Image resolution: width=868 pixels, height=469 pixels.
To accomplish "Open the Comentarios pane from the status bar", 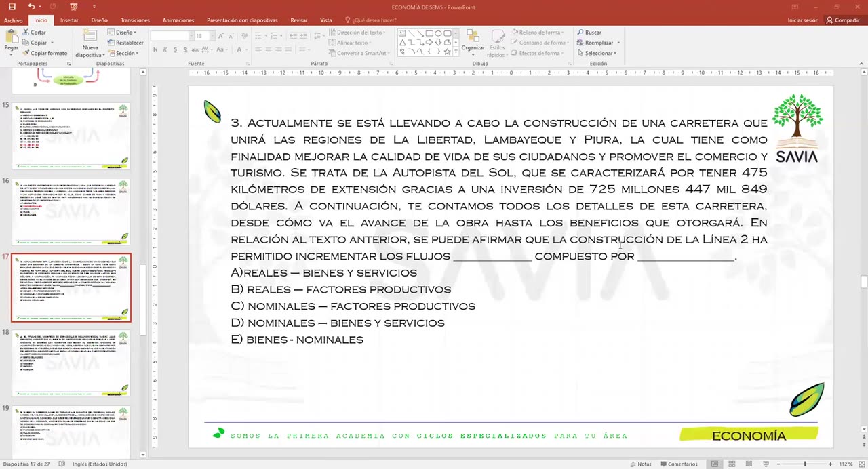I will [677, 464].
